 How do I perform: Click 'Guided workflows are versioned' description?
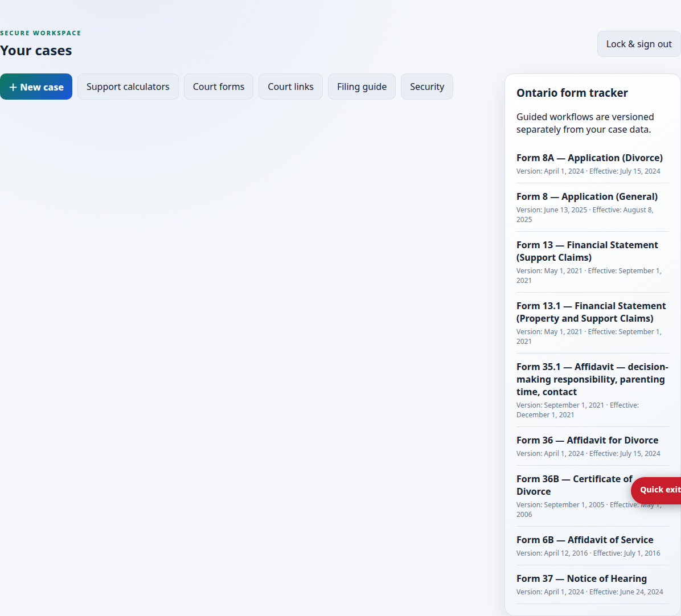[585, 124]
